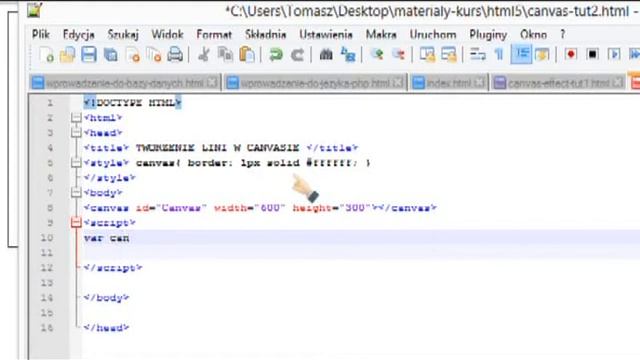Open a file using the folder icon
Screen dimensions: 640x360
tap(67, 54)
